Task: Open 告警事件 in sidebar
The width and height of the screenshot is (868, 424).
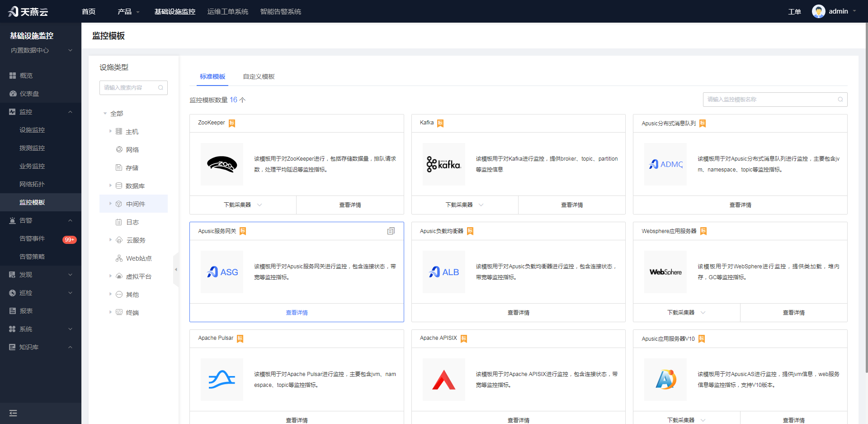Action: (32, 238)
